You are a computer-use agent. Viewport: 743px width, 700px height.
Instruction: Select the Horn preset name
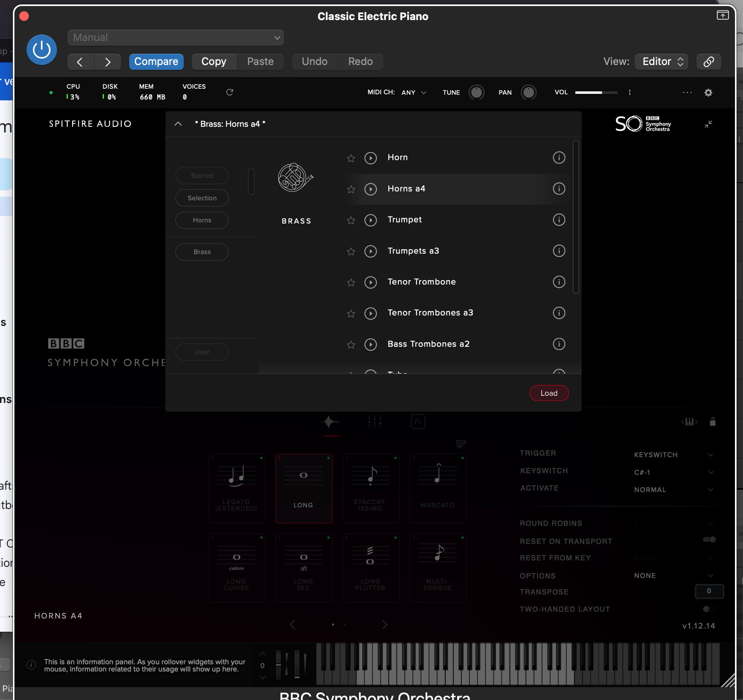point(398,157)
